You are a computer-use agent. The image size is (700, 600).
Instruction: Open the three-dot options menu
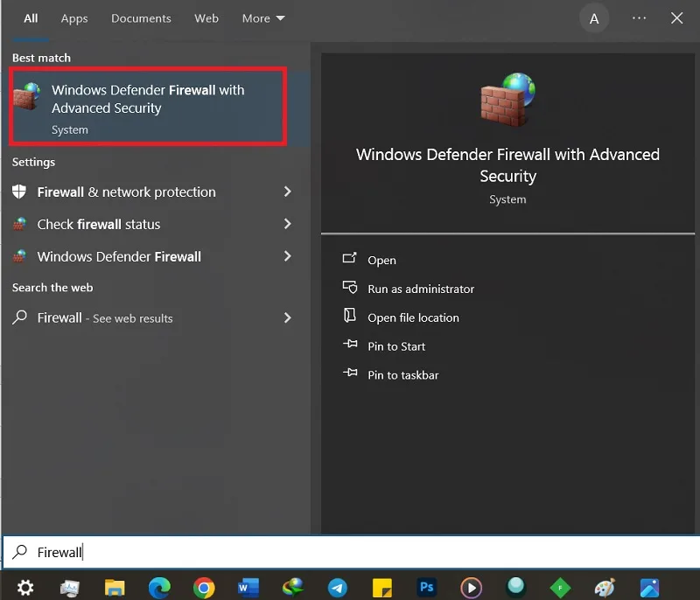(640, 18)
